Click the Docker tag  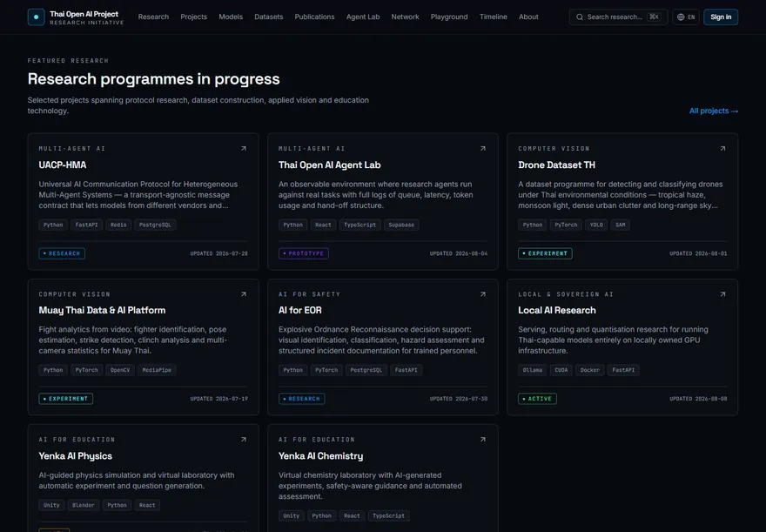pyautogui.click(x=589, y=370)
